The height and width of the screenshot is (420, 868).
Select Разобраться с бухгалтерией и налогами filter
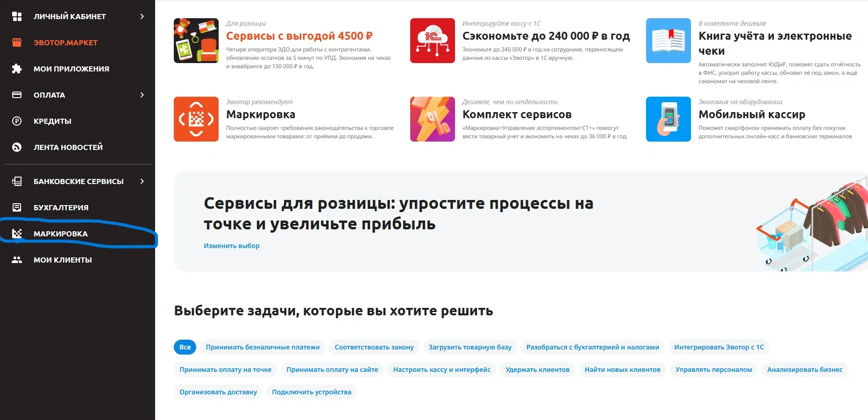pyautogui.click(x=592, y=347)
